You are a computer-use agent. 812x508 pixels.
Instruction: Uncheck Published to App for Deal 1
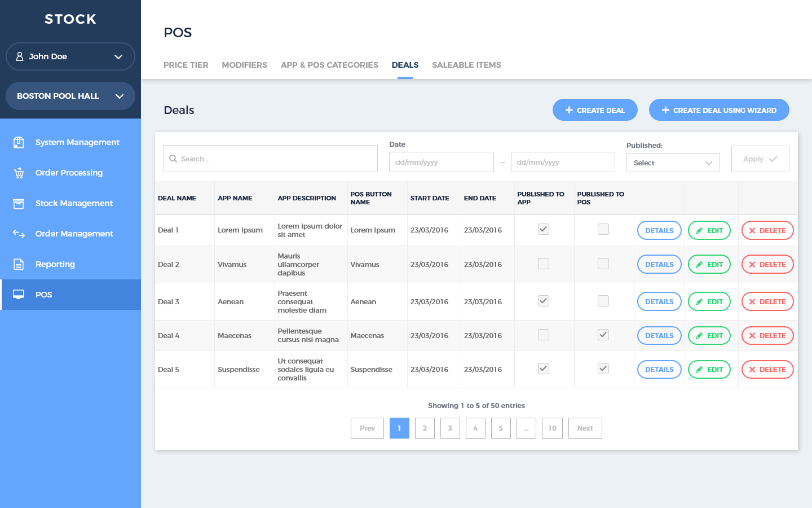[x=543, y=229]
